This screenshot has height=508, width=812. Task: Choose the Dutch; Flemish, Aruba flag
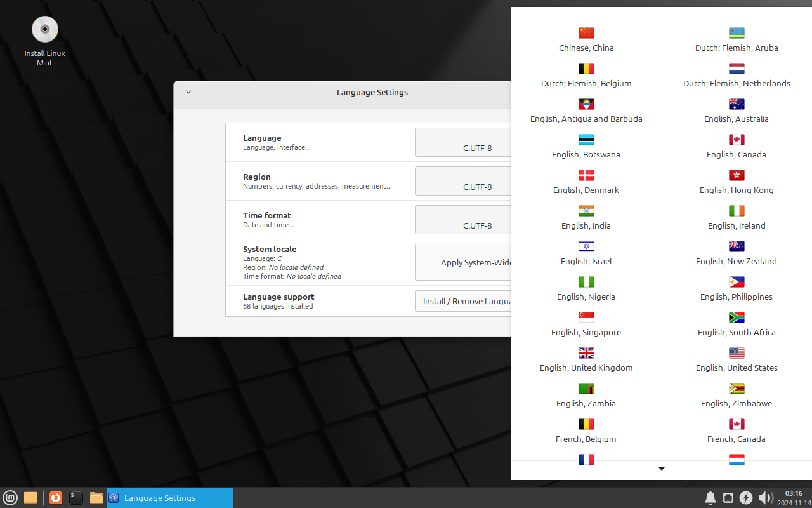point(737,33)
